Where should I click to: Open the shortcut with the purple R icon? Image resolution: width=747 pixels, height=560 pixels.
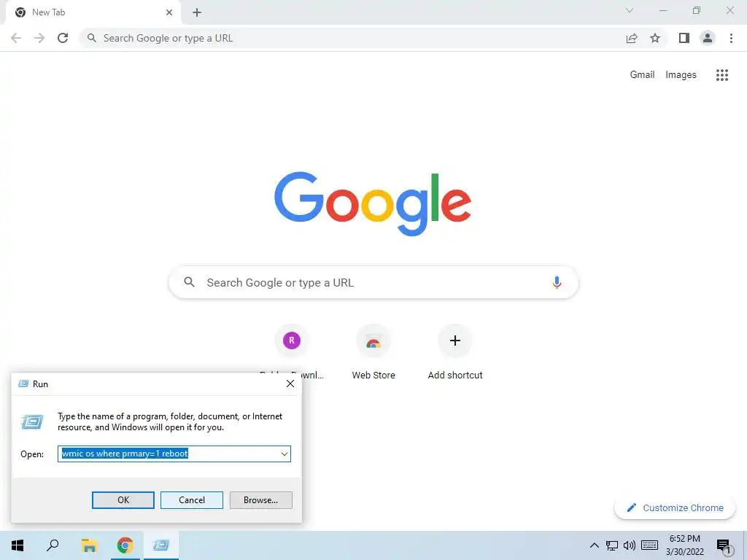[292, 341]
